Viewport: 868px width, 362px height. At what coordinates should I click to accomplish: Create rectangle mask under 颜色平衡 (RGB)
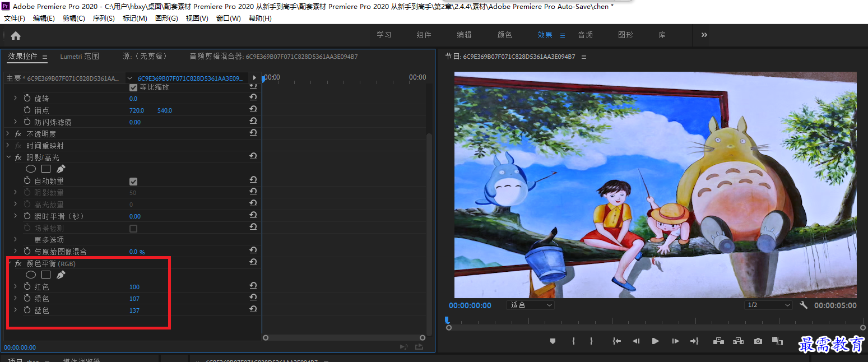pyautogui.click(x=46, y=275)
